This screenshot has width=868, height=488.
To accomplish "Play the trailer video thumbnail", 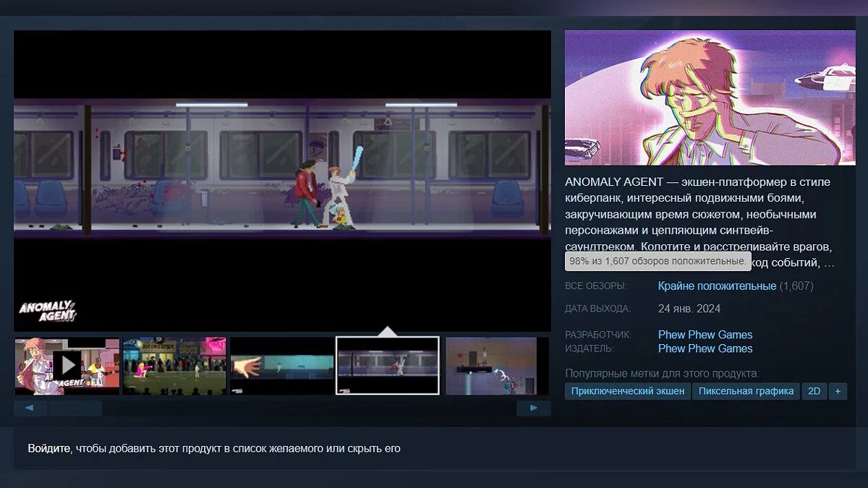I will tap(67, 366).
